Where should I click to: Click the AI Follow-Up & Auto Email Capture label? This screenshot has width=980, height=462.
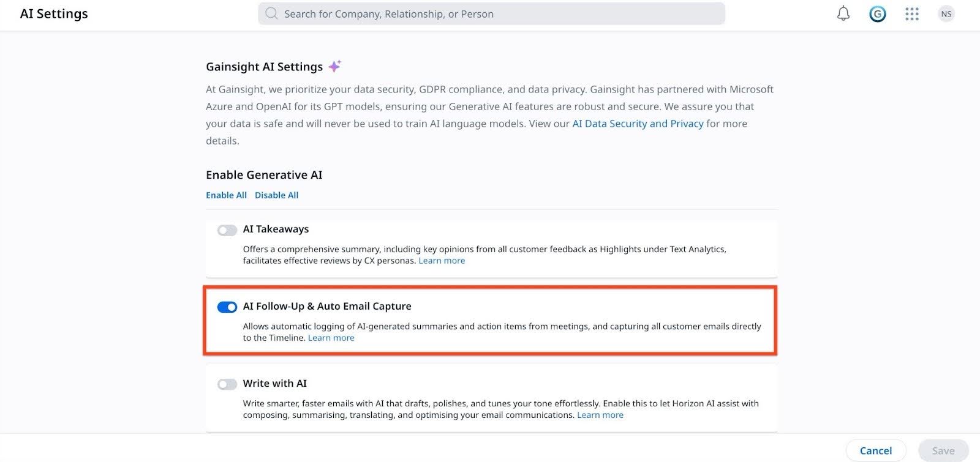click(x=327, y=306)
